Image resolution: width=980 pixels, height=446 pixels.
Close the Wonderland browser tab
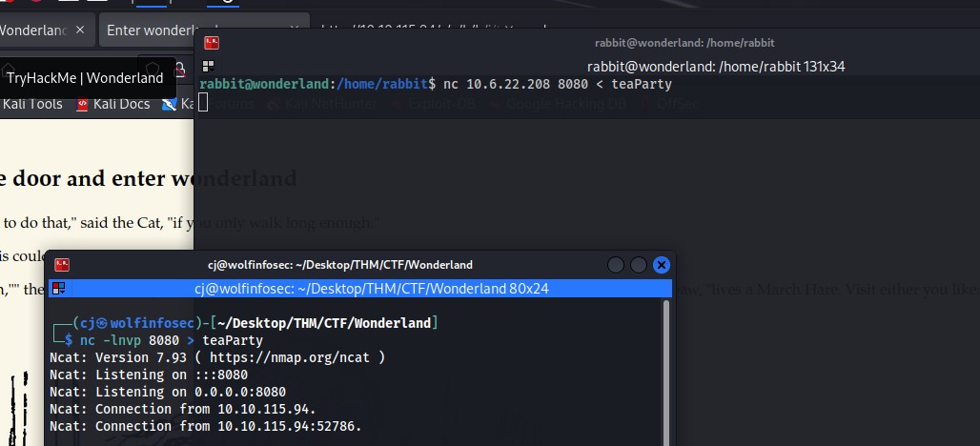(80, 30)
